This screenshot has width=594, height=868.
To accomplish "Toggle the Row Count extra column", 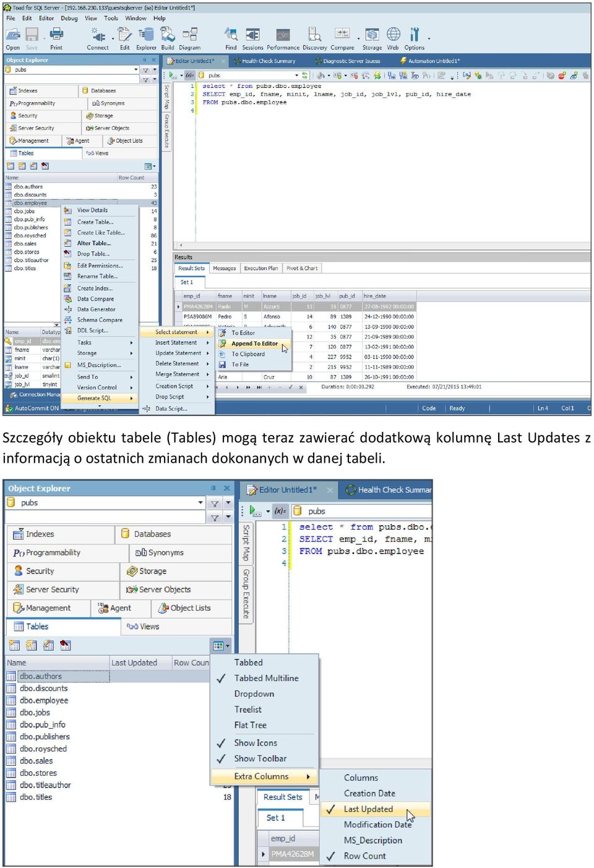I will click(x=376, y=856).
